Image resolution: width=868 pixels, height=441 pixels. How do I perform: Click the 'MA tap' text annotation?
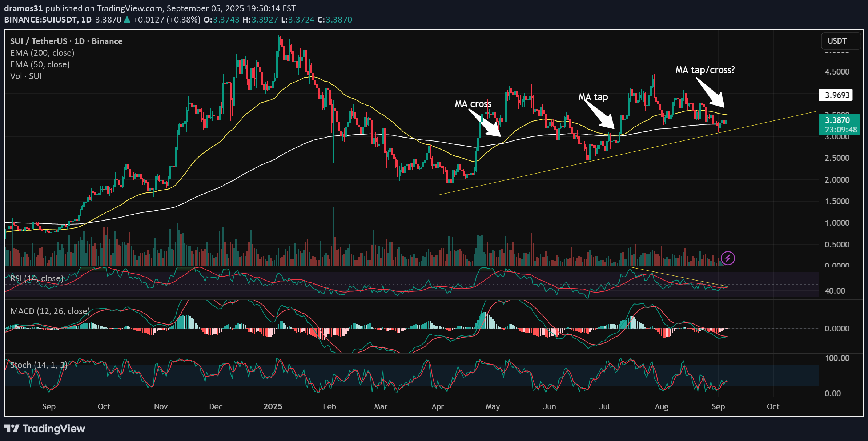(593, 97)
